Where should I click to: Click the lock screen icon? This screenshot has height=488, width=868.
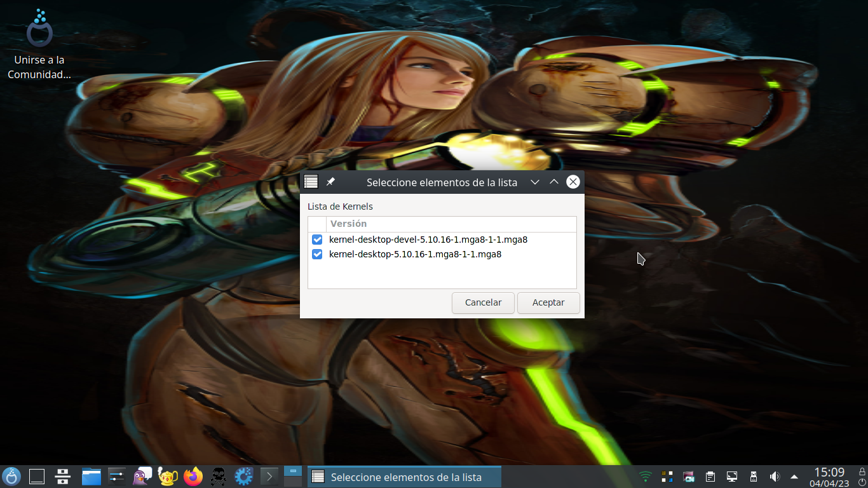coord(862,471)
